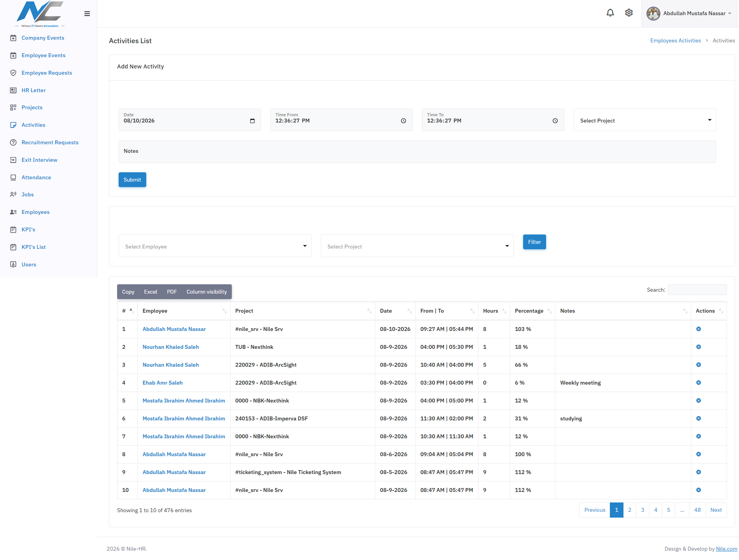Expand the Abdullah Mustafa Nassar user menu
This screenshot has width=739, height=560.
pos(689,14)
